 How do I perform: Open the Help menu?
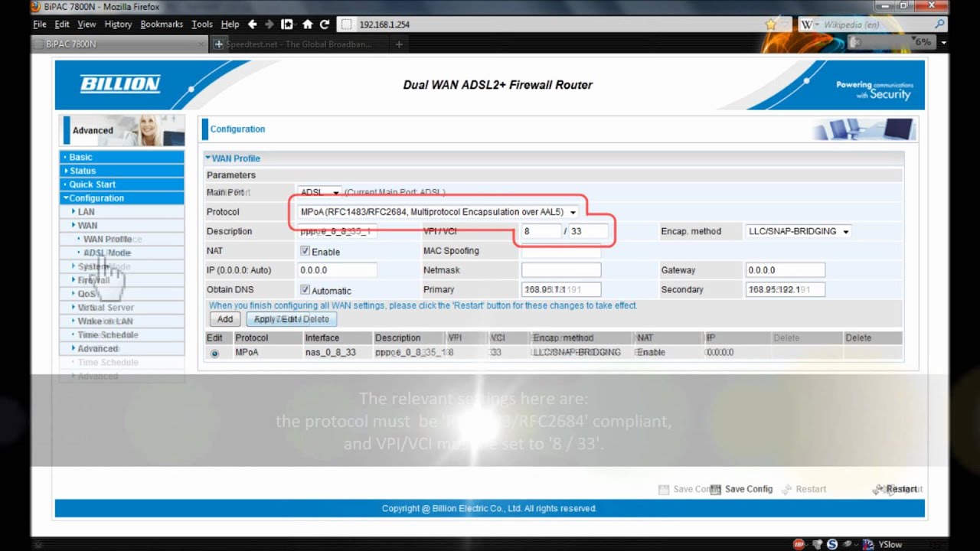(230, 24)
